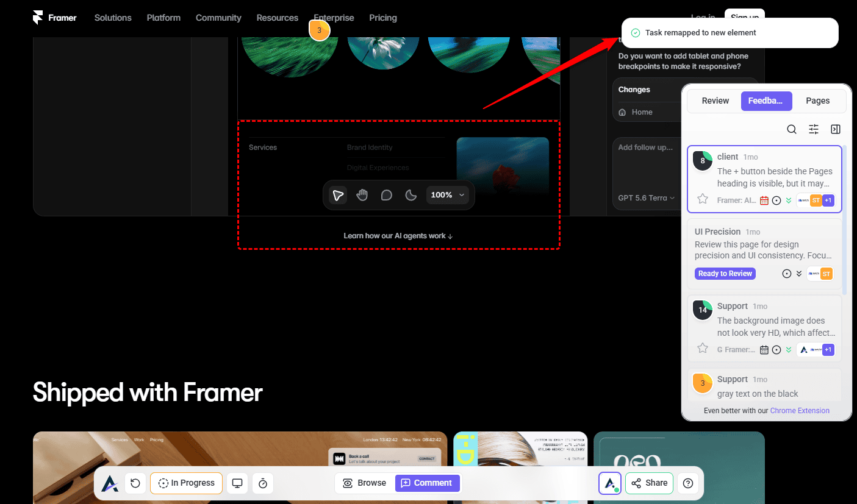
Task: Click the Shipped with Framer heading
Action: coord(148,392)
